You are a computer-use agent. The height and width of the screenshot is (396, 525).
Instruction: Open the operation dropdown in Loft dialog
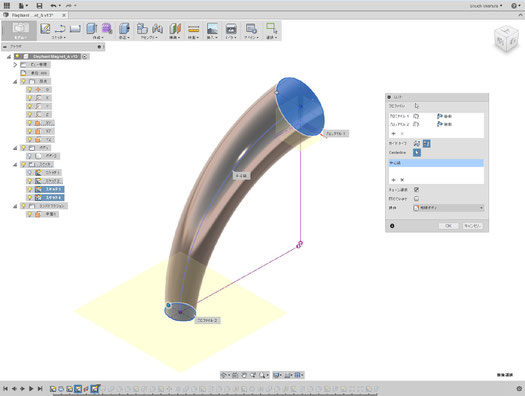tap(449, 208)
